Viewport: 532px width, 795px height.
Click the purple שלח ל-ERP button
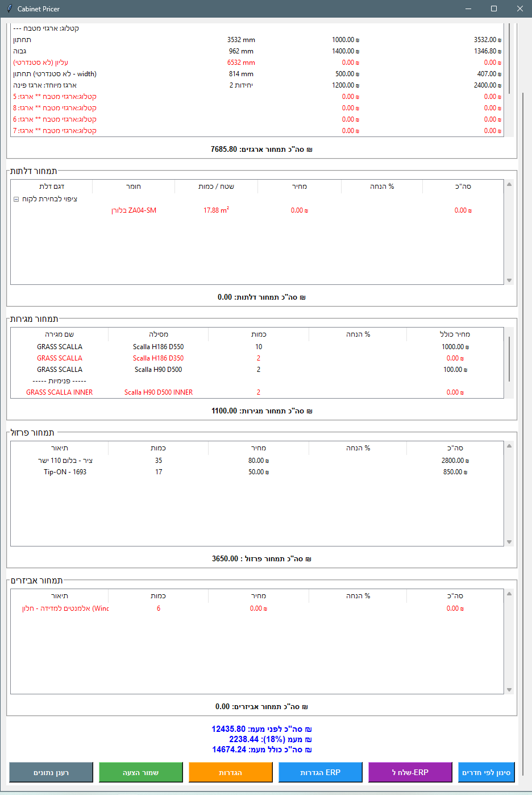410,772
